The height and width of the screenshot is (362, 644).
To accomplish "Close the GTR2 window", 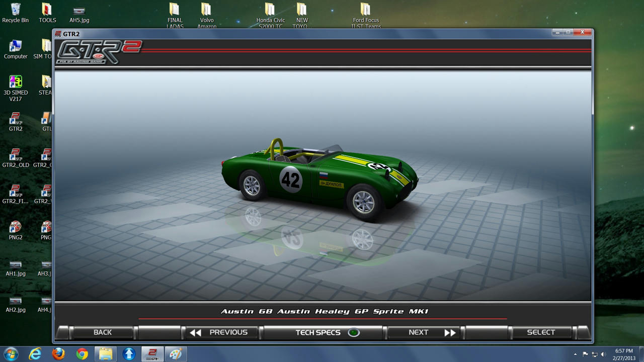I will pos(582,32).
